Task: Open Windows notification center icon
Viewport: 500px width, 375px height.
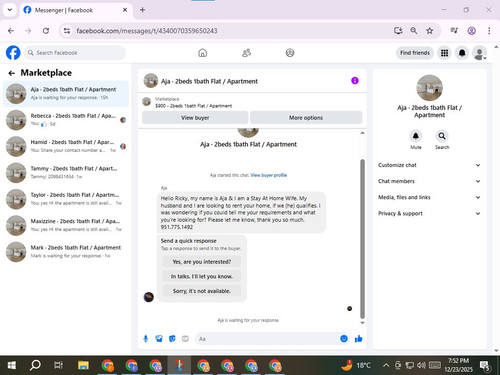Action: click(485, 366)
